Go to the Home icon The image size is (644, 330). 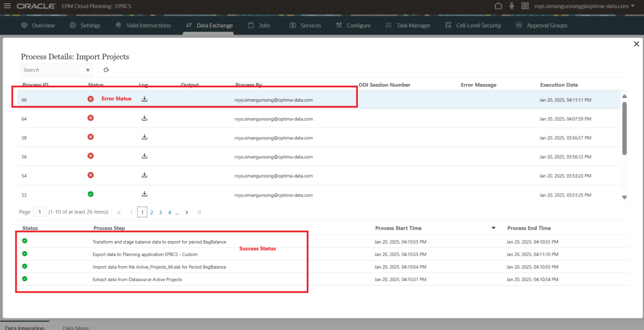tap(498, 6)
